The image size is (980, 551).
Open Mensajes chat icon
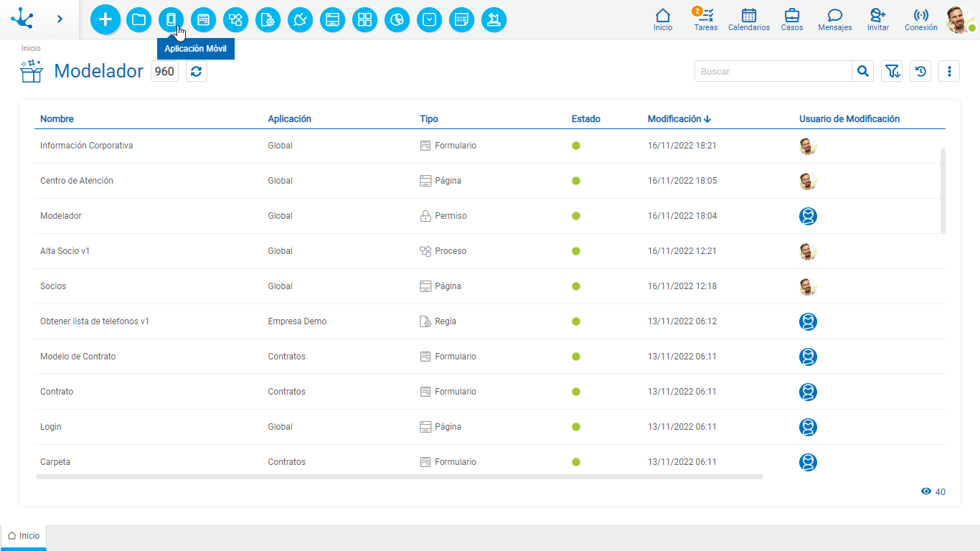tap(835, 19)
